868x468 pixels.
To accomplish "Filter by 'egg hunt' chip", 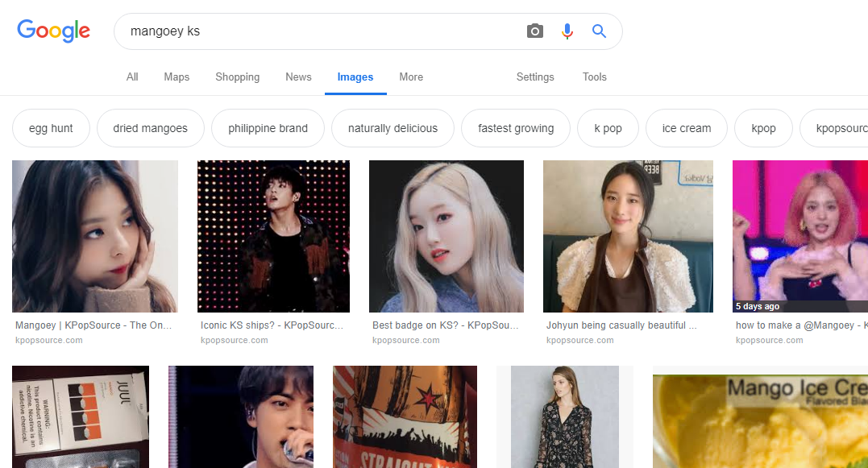I will coord(51,128).
